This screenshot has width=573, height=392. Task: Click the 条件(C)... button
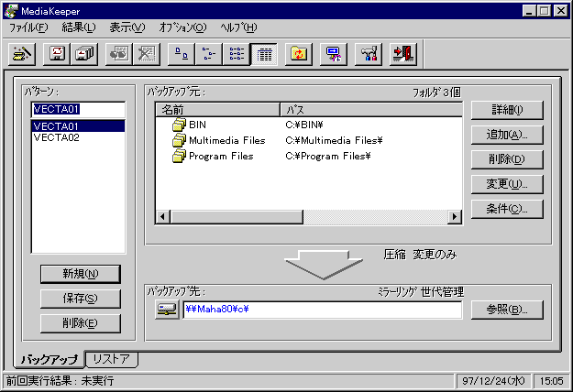point(507,209)
